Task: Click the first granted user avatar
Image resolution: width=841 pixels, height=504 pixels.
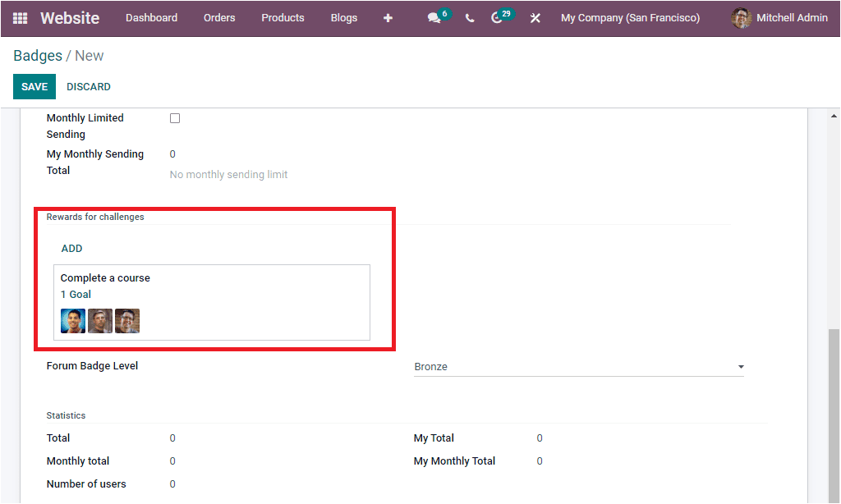Action: click(x=72, y=320)
